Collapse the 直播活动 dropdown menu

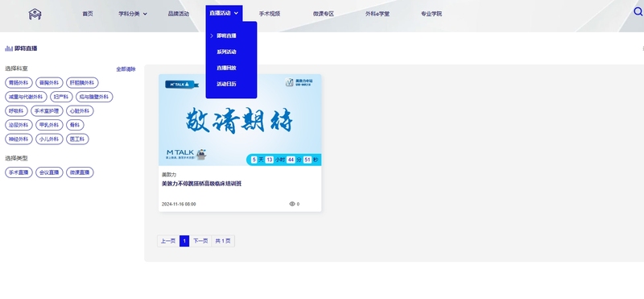[224, 13]
